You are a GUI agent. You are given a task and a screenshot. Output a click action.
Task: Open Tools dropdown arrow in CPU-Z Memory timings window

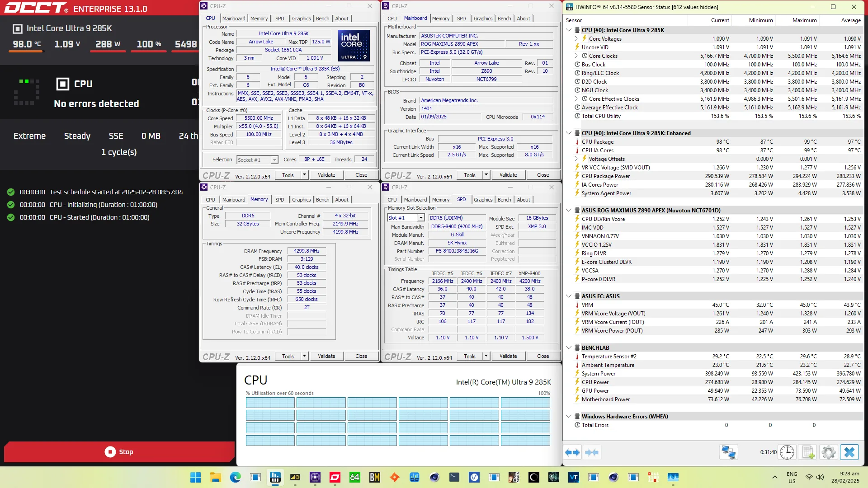[x=304, y=356]
